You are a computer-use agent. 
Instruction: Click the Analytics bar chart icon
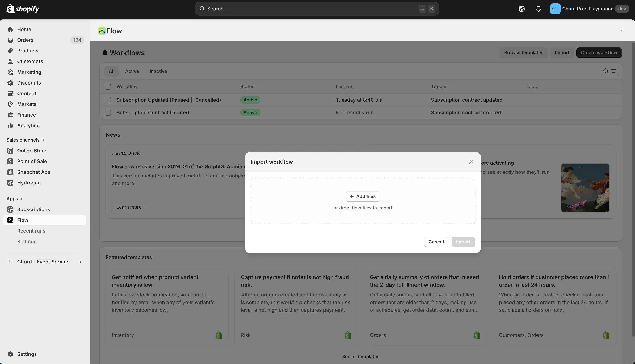point(10,126)
